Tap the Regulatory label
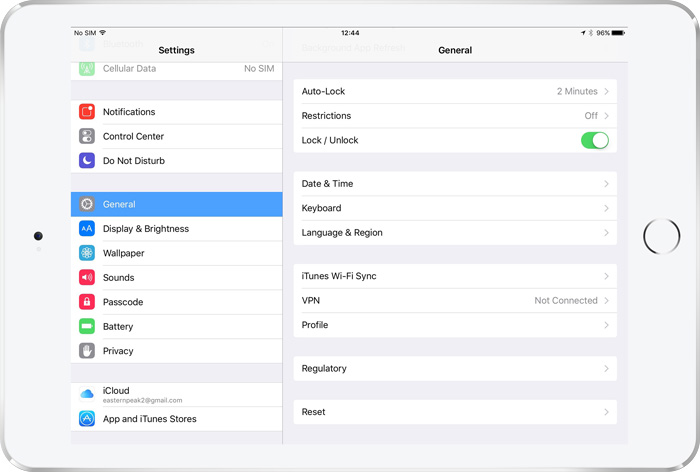 [x=324, y=368]
